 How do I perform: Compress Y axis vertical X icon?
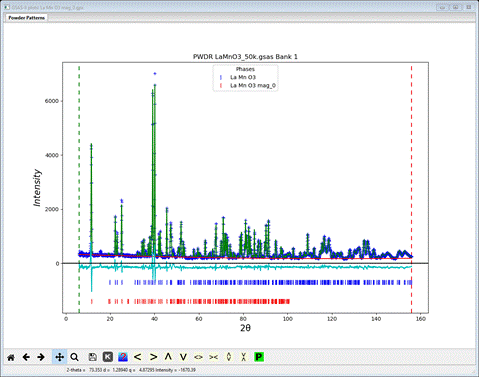244,357
